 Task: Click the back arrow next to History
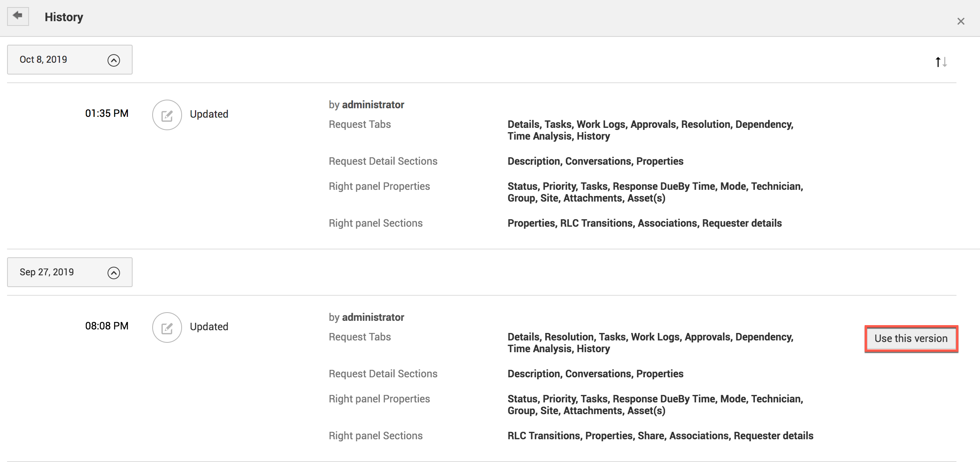[x=18, y=16]
